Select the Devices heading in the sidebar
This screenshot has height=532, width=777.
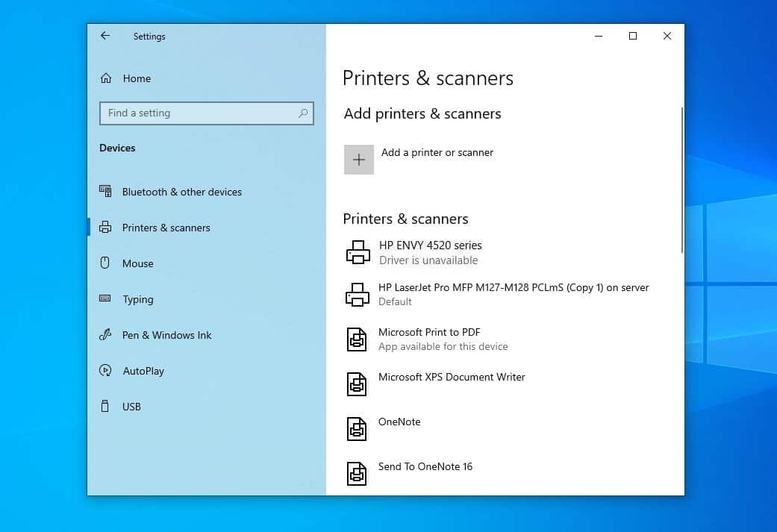(117, 148)
